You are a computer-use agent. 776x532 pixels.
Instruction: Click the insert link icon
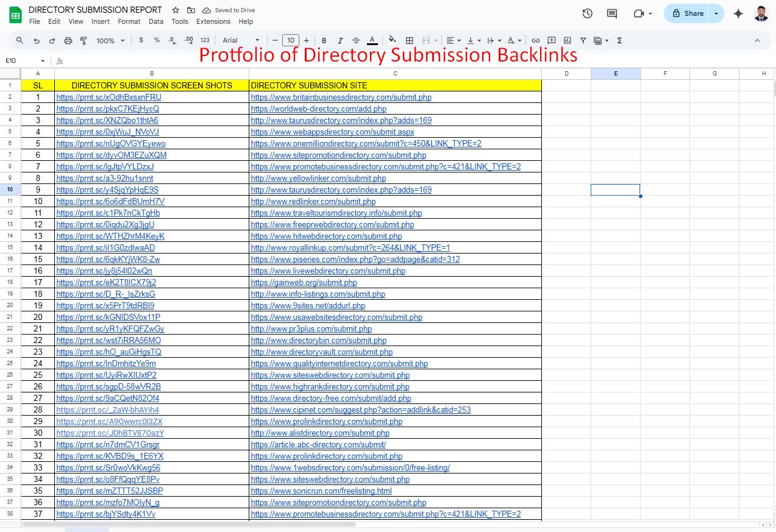[x=535, y=41]
